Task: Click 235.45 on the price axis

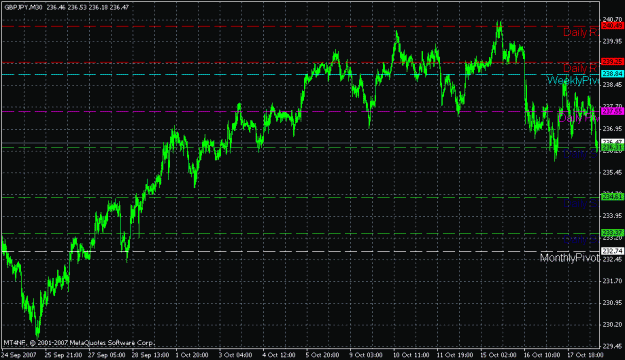Action: (613, 173)
